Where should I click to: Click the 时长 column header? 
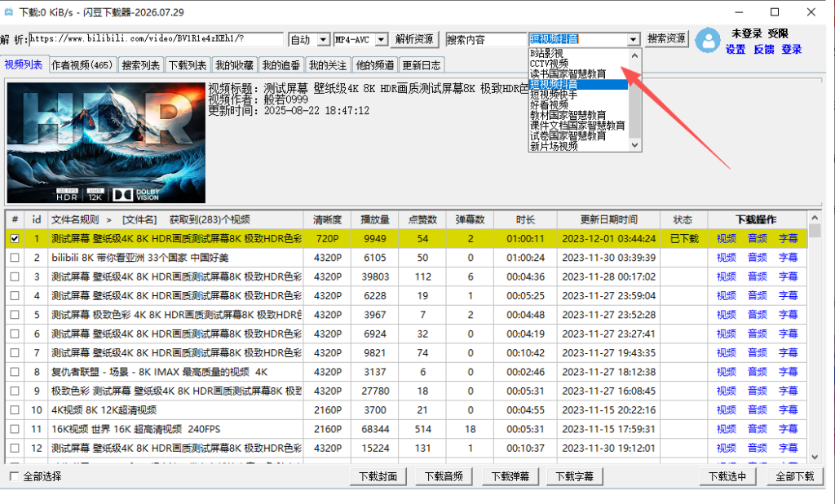pyautogui.click(x=526, y=219)
